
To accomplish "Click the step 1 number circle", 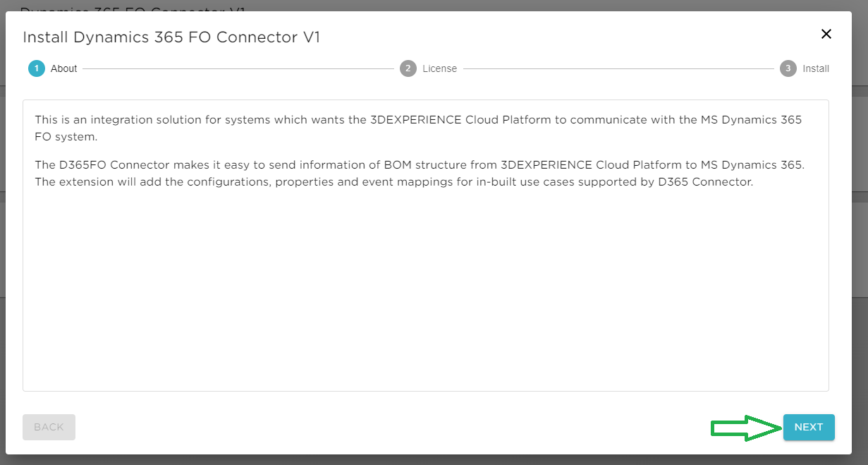I will pos(37,68).
